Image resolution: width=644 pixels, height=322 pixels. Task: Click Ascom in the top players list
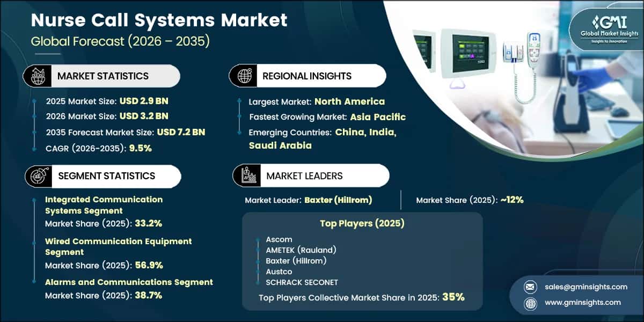279,239
